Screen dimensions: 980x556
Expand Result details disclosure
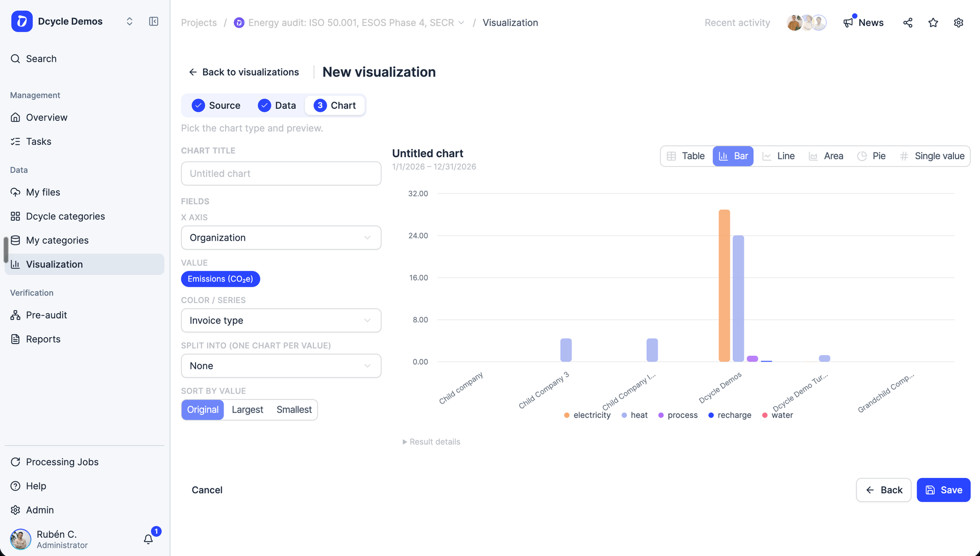(x=431, y=442)
